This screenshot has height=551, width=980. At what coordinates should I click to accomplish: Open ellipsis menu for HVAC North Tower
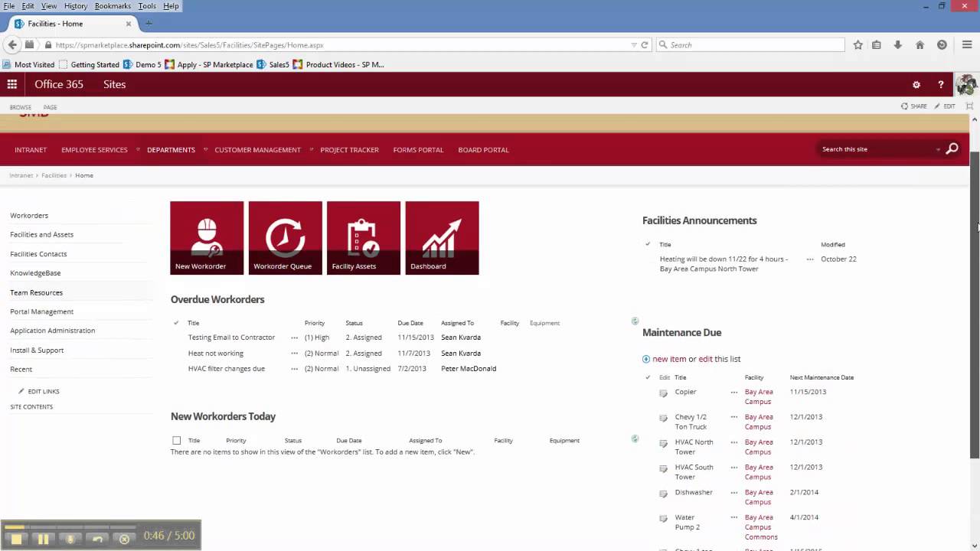pos(733,442)
